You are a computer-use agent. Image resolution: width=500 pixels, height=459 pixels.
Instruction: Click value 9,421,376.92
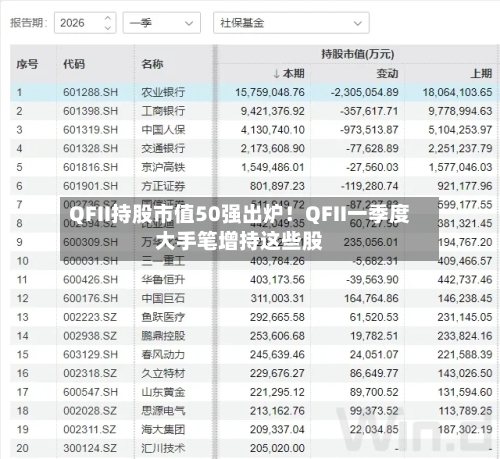click(273, 111)
